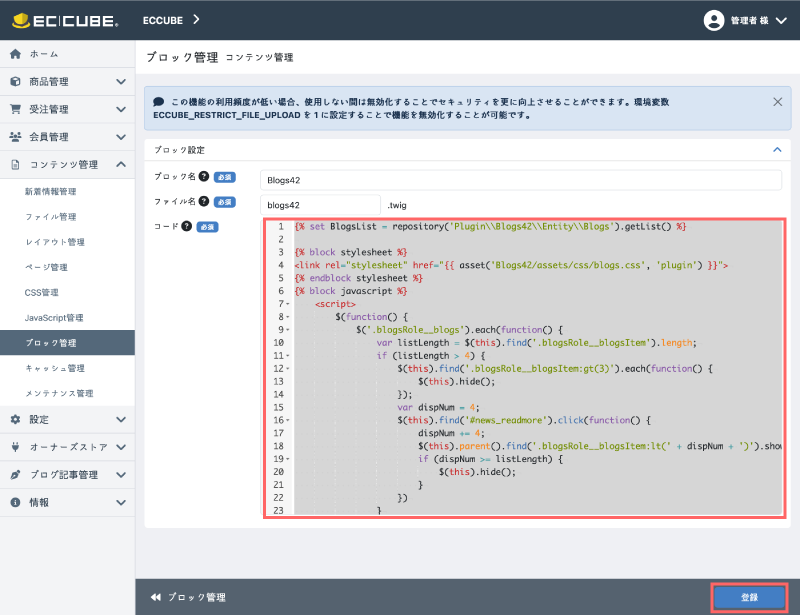Click the 会員管理 menu label
Screen dimensions: 800x615
48,137
